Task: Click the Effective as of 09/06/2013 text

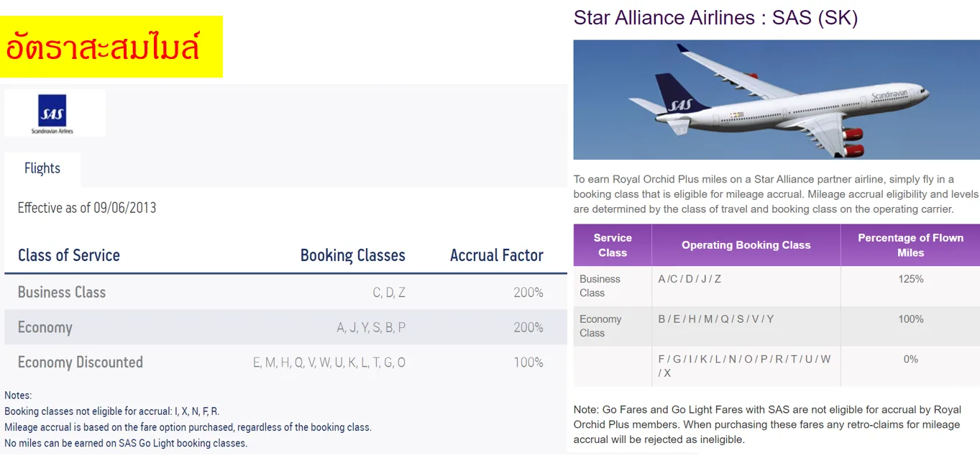Action: click(87, 208)
